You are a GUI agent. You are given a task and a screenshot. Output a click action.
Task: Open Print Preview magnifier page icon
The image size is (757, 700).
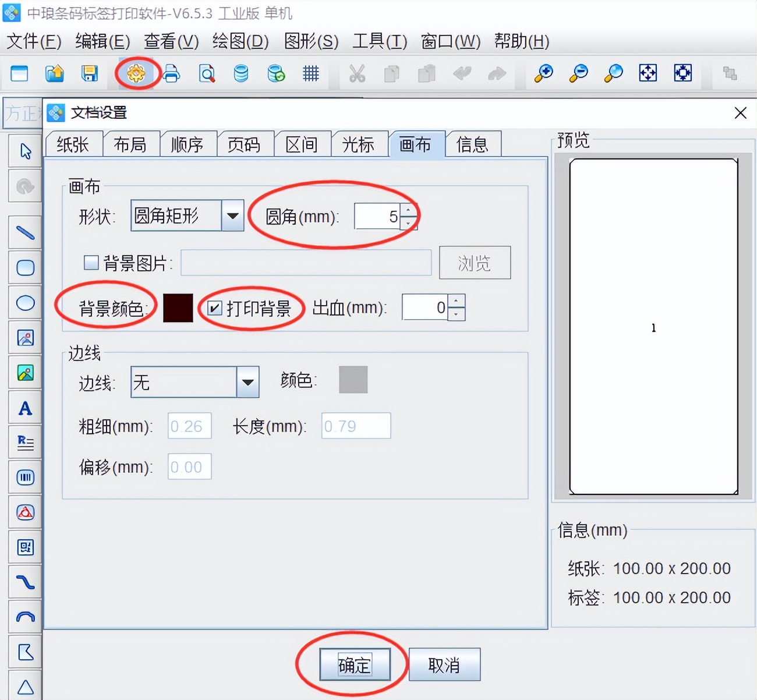point(207,73)
